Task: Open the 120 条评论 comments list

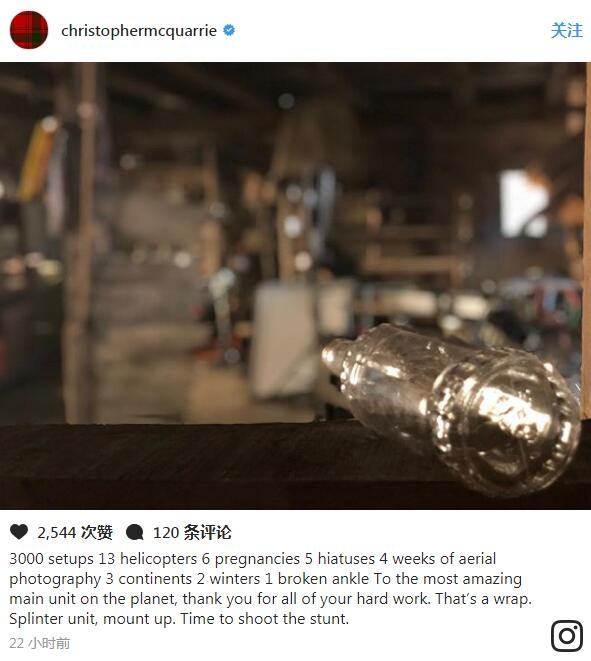Action: click(x=192, y=532)
